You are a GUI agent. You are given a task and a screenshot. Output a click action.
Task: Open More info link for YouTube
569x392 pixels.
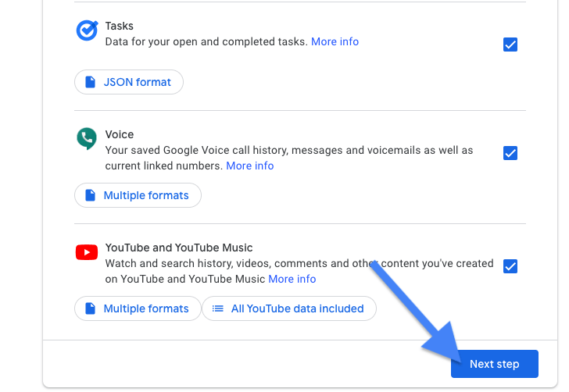pos(292,279)
